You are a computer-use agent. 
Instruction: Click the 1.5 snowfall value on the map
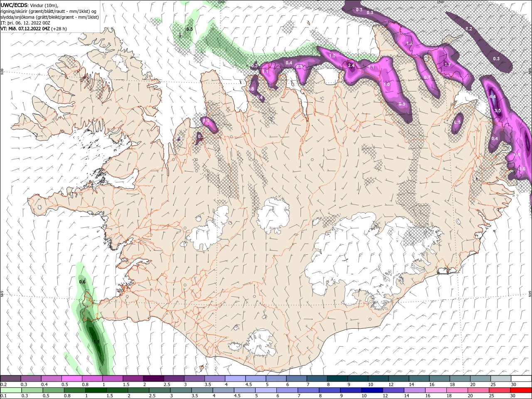[332, 56]
